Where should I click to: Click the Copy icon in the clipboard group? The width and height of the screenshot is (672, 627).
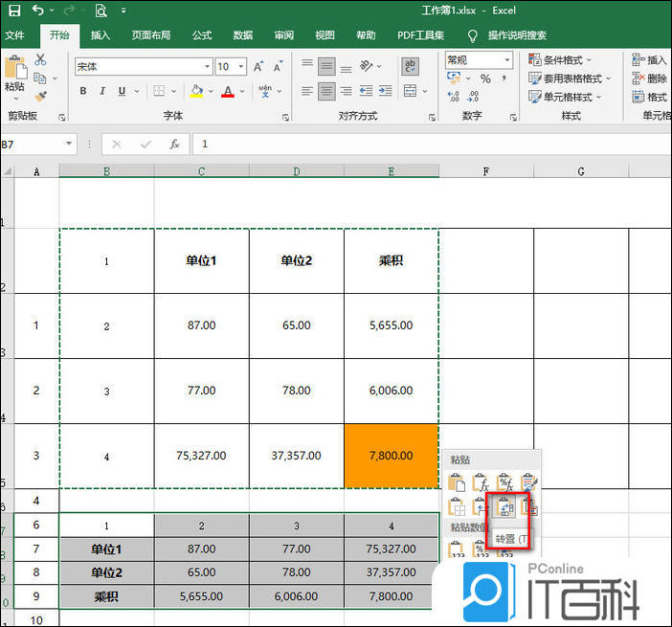[40, 78]
